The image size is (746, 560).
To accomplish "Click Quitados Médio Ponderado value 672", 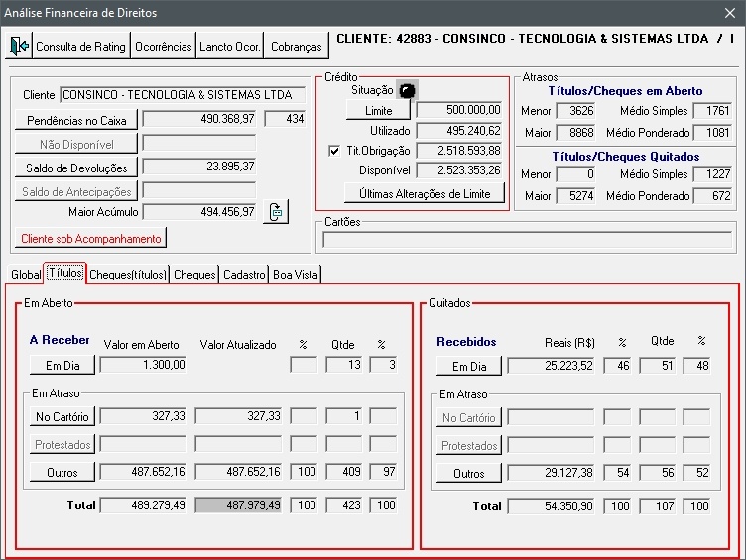I will pyautogui.click(x=712, y=196).
